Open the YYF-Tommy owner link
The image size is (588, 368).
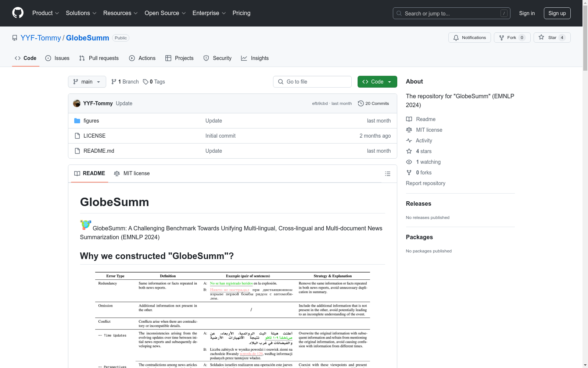pyautogui.click(x=41, y=38)
